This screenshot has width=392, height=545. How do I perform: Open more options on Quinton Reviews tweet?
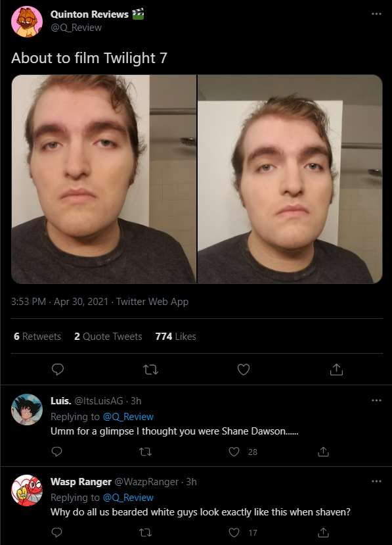(x=376, y=14)
